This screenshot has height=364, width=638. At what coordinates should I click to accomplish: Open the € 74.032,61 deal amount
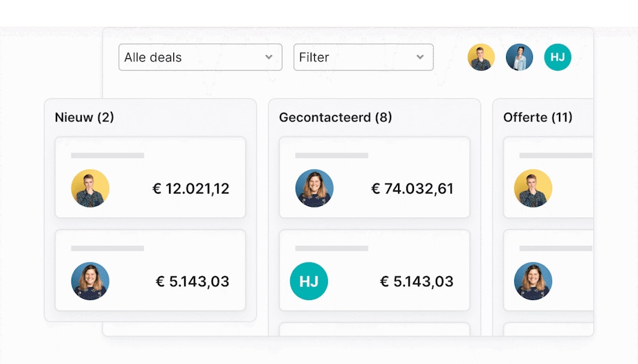click(x=412, y=189)
